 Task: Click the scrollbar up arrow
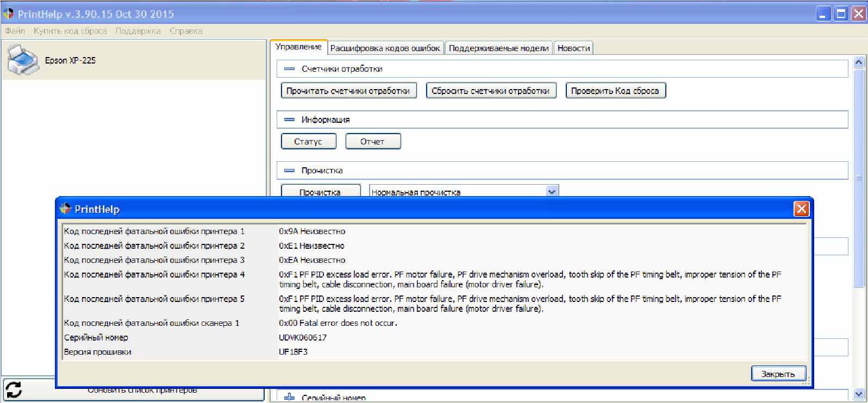click(x=859, y=62)
